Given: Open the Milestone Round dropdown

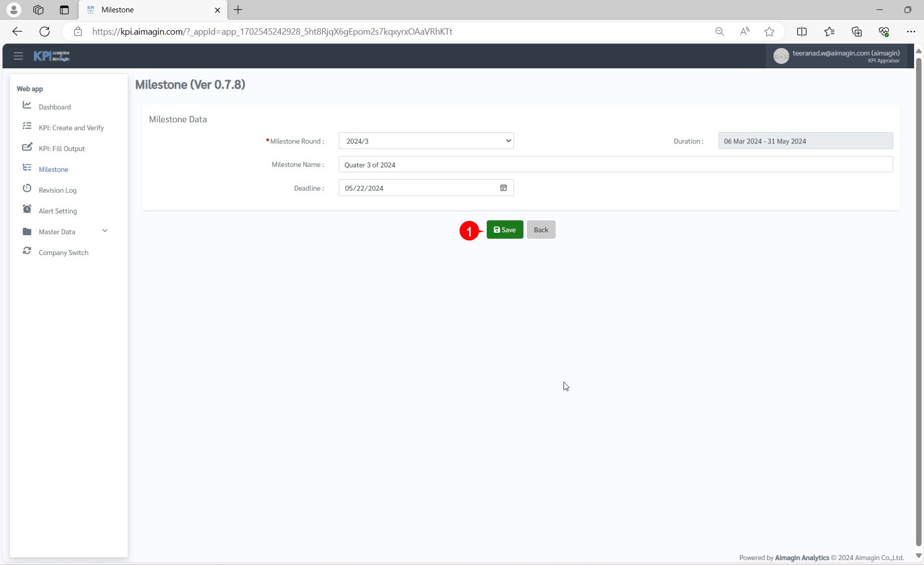Looking at the screenshot, I should coord(426,141).
